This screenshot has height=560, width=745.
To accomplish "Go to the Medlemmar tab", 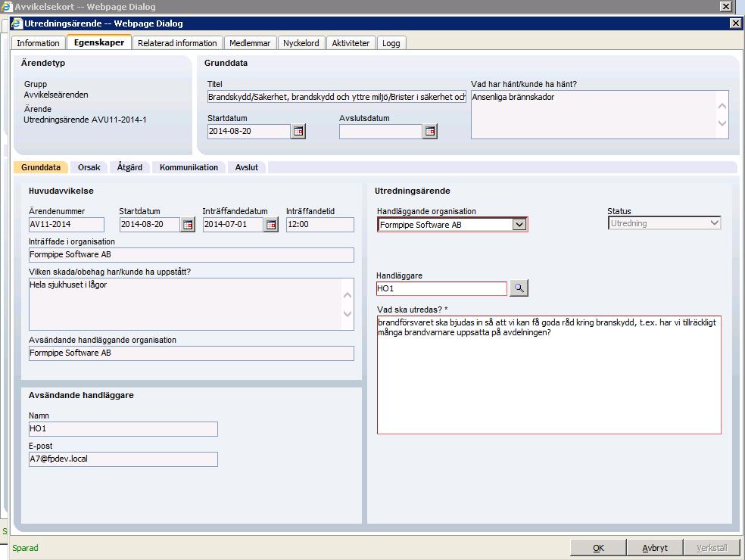I will 250,42.
